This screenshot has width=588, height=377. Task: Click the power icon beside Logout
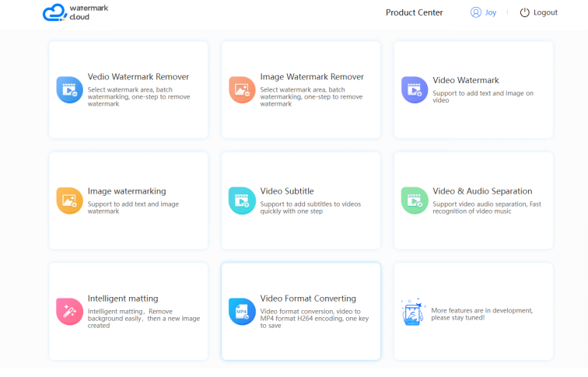pos(525,12)
